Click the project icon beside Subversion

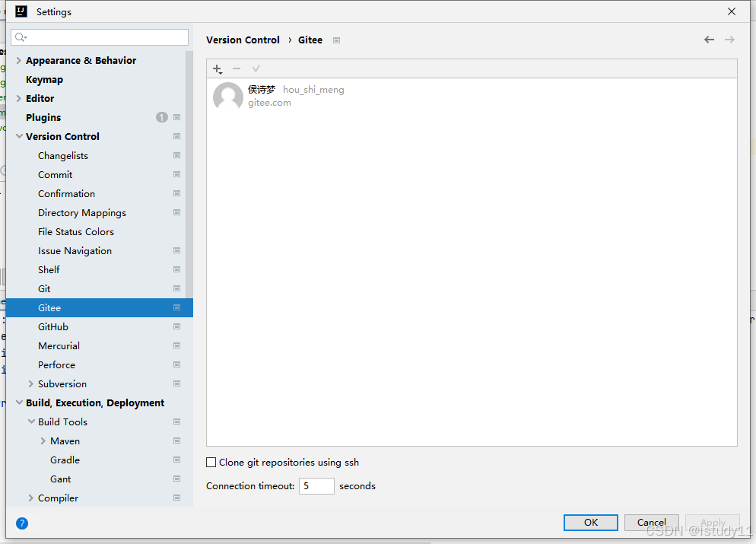(x=177, y=384)
